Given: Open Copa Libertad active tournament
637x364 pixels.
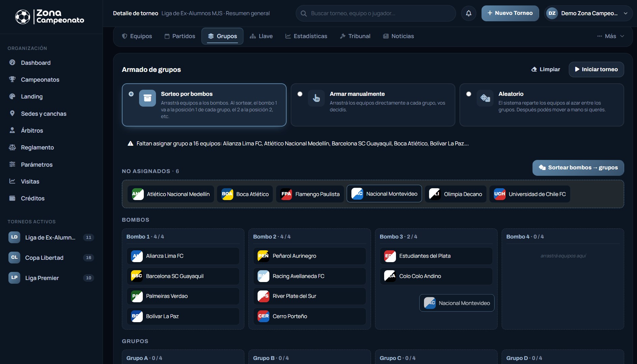Looking at the screenshot, I should tap(51, 257).
